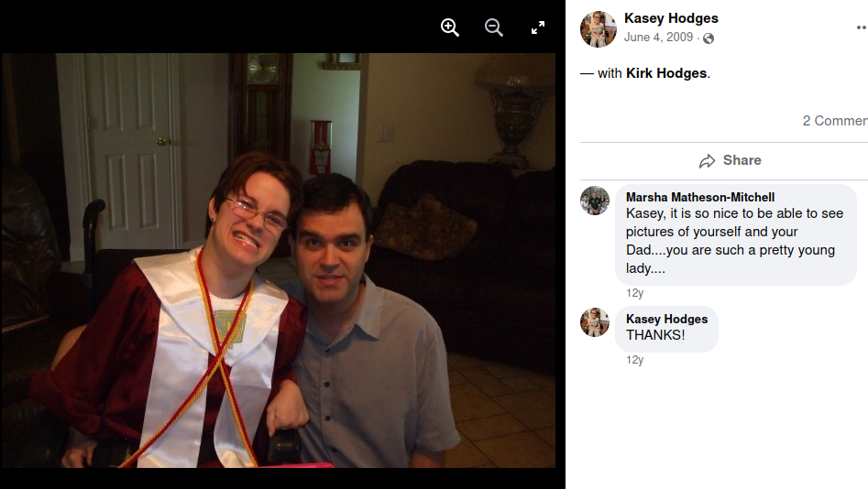Enter fullscreen photo view
Image resolution: width=868 pixels, height=489 pixels.
(537, 27)
